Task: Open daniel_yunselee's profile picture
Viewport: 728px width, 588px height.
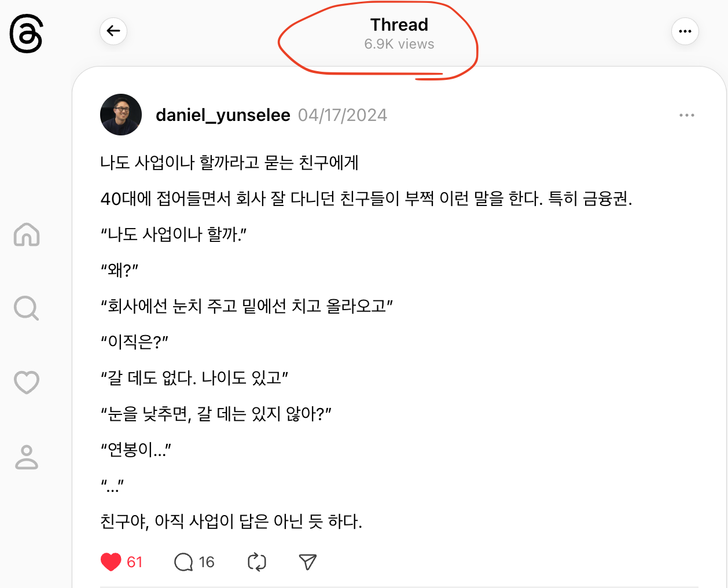Action: coord(121,115)
